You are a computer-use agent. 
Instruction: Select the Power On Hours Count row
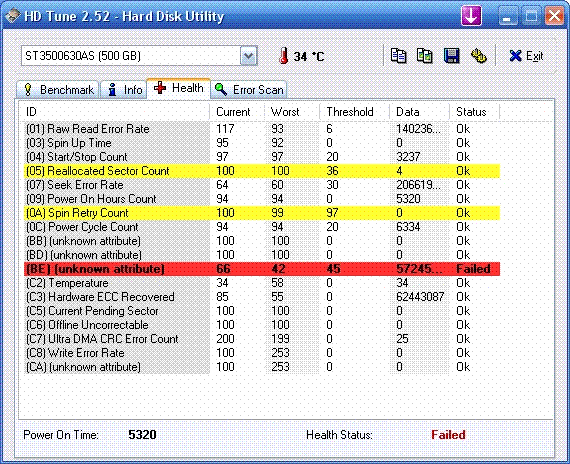[262, 199]
